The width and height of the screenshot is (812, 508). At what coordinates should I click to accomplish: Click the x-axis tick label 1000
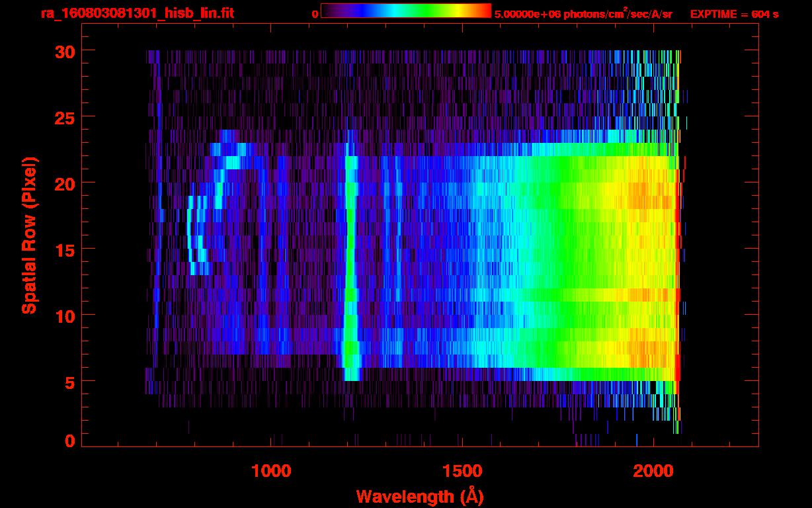pos(271,471)
